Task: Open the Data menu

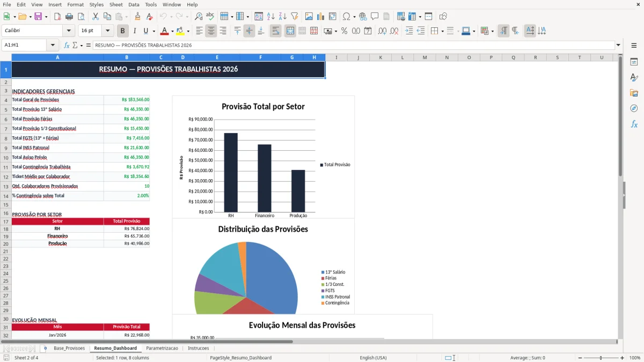Action: point(134,4)
